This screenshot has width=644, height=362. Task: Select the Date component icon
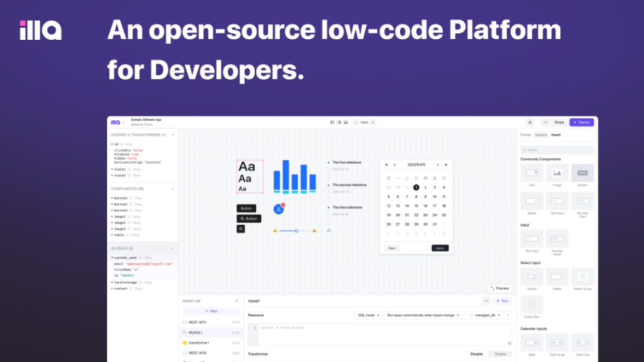tap(532, 342)
